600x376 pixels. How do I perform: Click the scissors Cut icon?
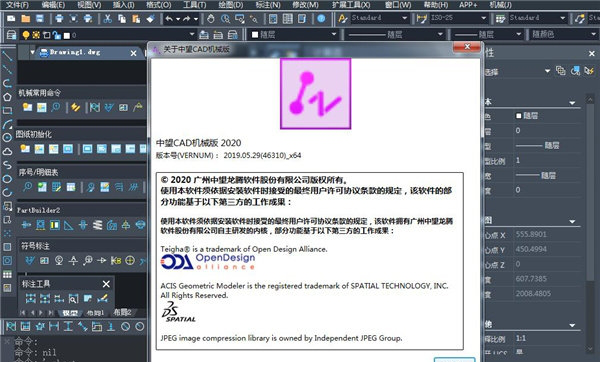pyautogui.click(x=108, y=18)
